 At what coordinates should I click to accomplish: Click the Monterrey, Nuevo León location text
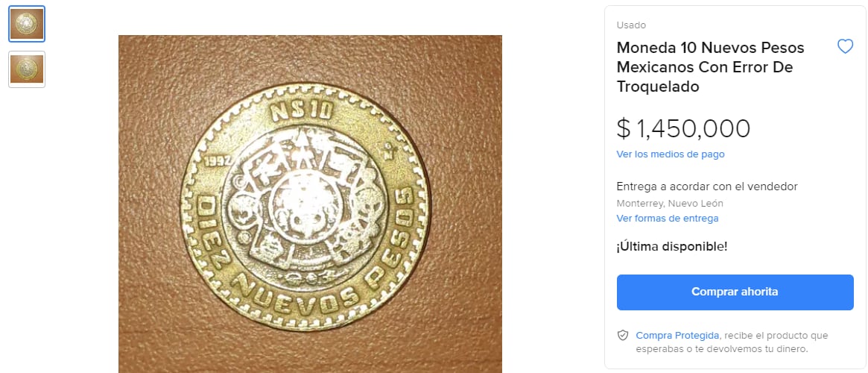pyautogui.click(x=670, y=203)
